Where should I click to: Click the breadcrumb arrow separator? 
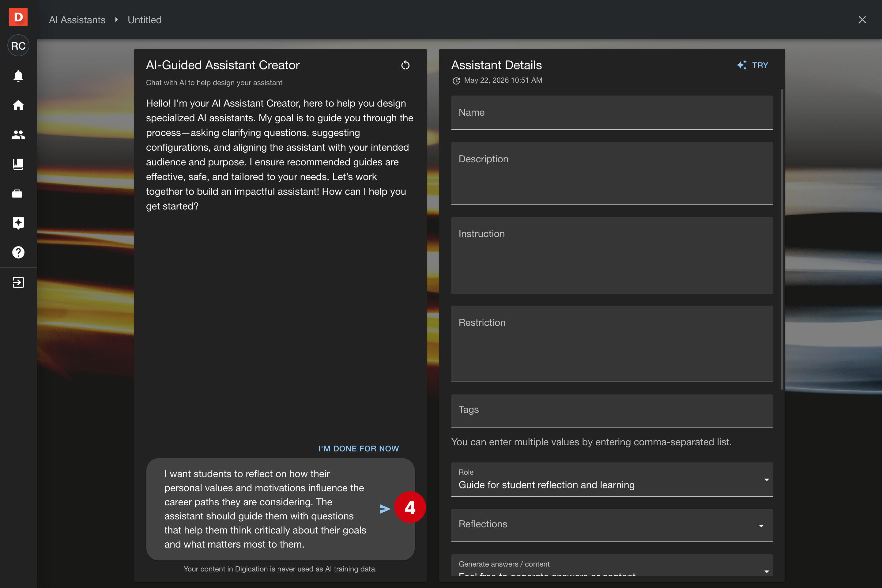[117, 20]
